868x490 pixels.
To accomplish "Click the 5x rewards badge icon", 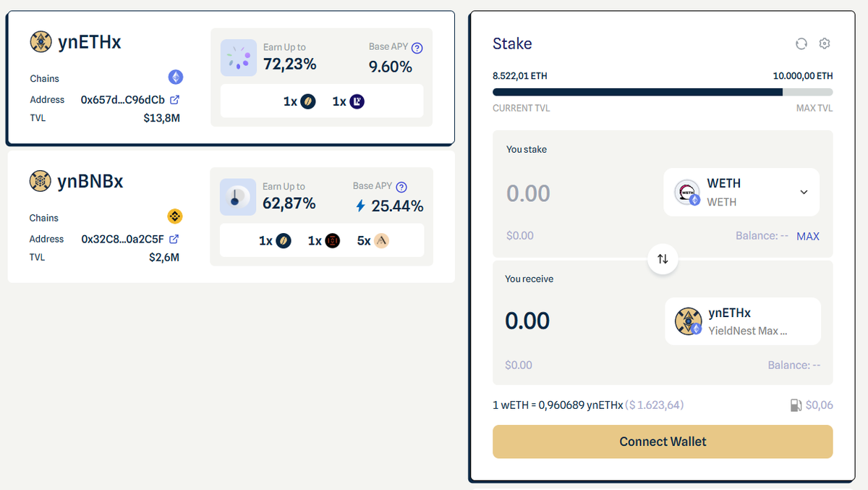I will click(381, 240).
